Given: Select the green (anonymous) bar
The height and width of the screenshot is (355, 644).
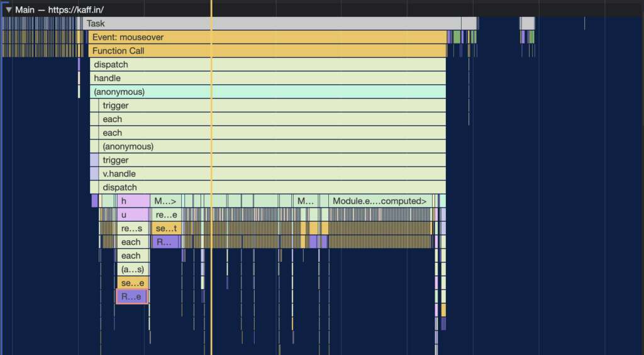Looking at the screenshot, I should (x=272, y=146).
